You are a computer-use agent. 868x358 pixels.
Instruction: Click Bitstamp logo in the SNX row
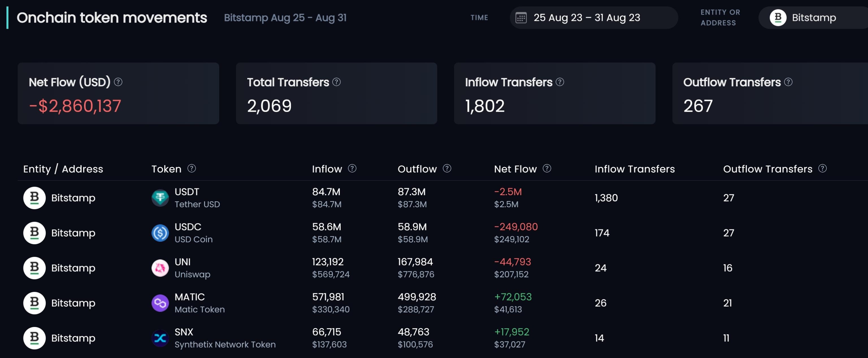34,338
